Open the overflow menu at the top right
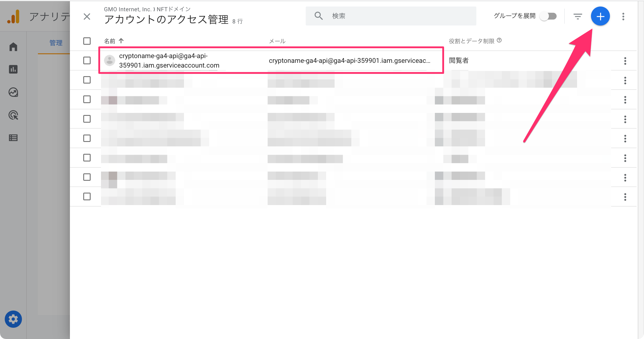The width and height of the screenshot is (644, 339). coord(623,16)
